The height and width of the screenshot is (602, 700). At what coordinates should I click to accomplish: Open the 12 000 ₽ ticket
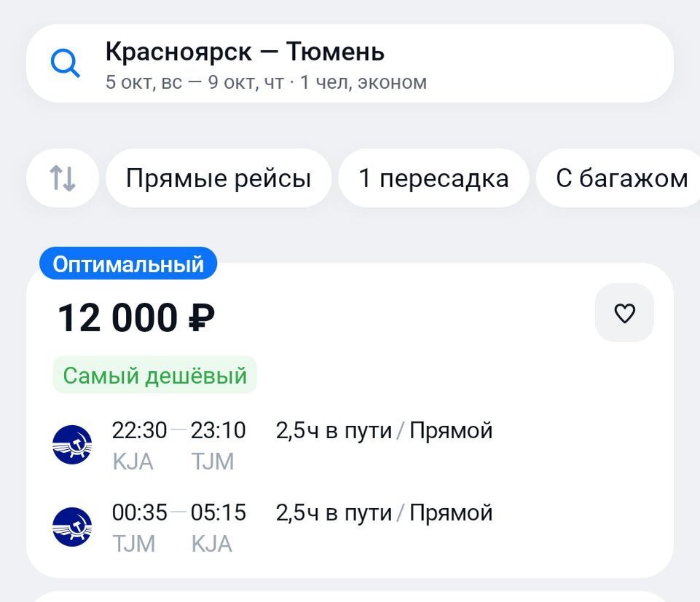click(x=350, y=420)
